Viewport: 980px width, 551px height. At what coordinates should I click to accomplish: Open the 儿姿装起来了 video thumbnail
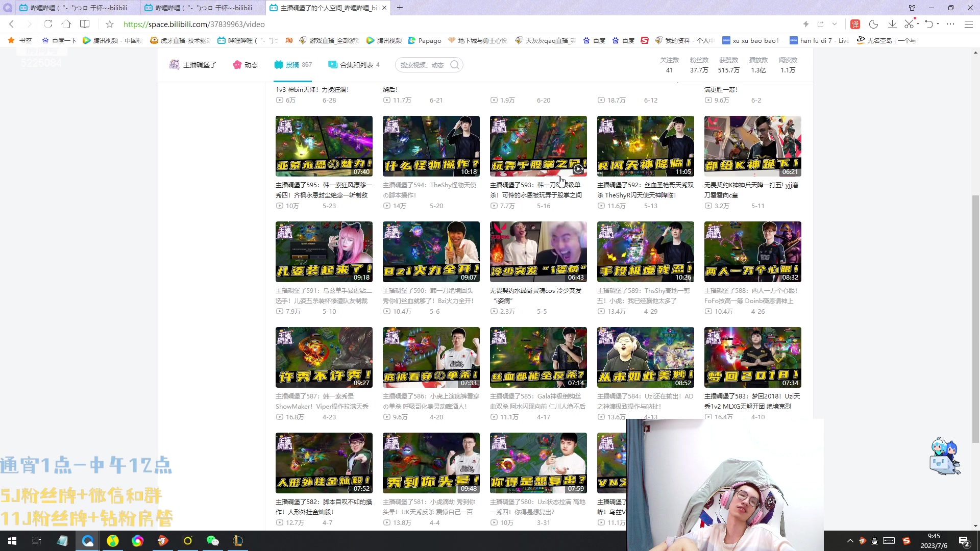(x=324, y=252)
